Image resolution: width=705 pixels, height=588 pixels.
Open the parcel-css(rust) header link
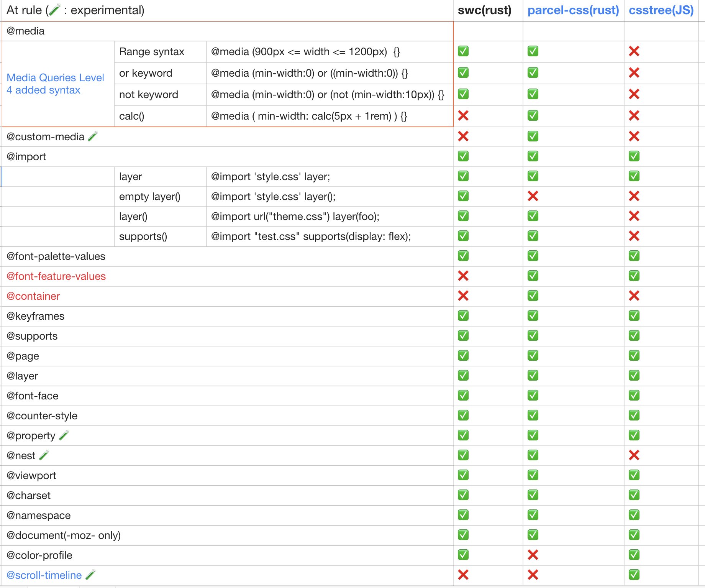pos(573,10)
